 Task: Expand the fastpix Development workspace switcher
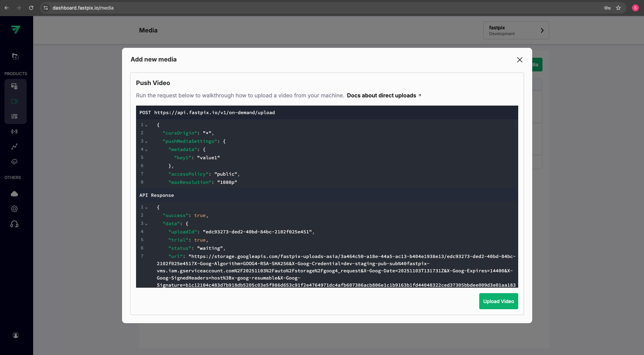(x=516, y=30)
